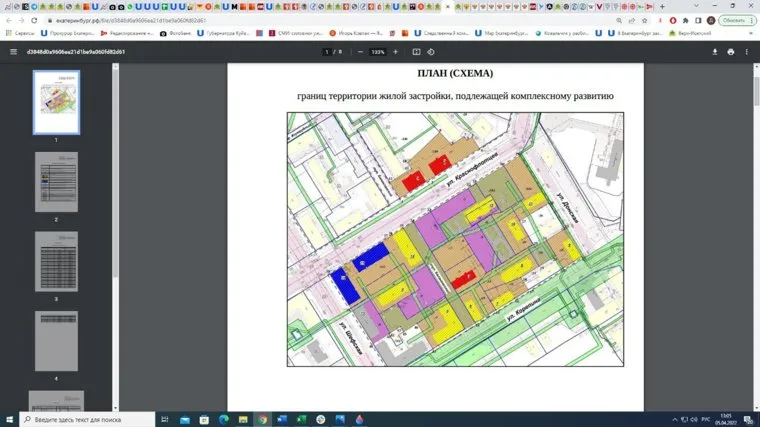Zoom out with the minus button
Screen dimensions: 760x427
[359, 52]
